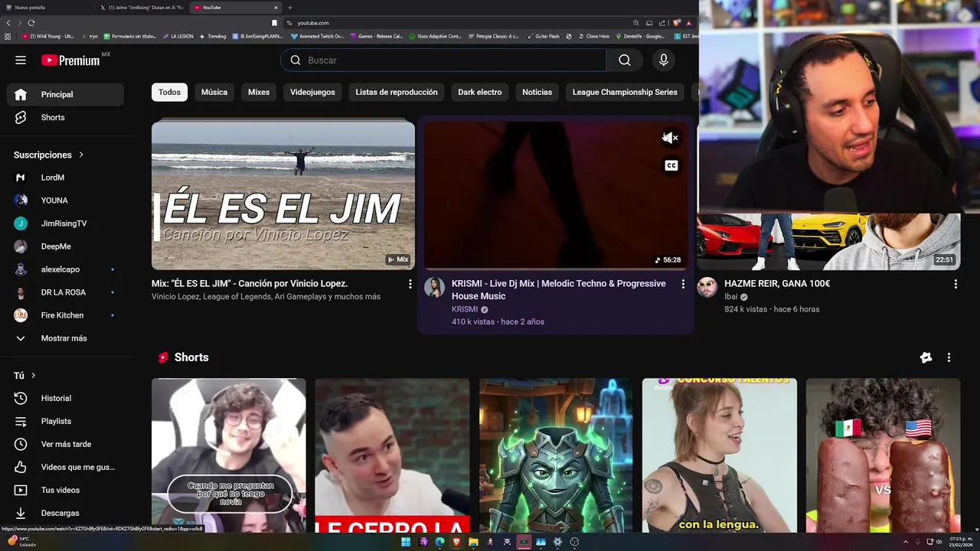Go to Principal home in sidebar
This screenshot has width=980, height=551.
[65, 94]
